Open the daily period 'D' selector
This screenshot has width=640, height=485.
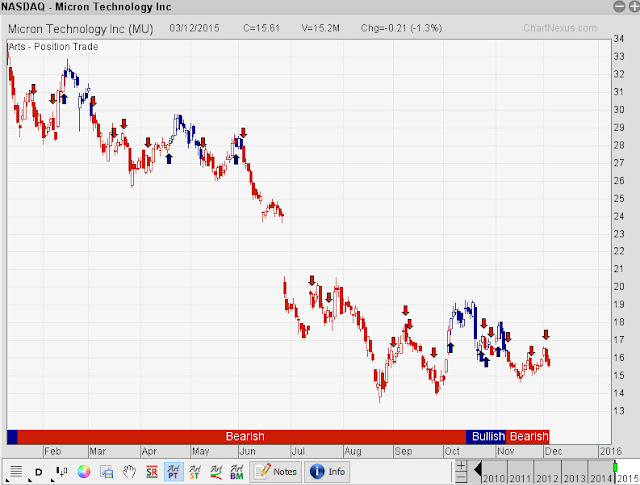pyautogui.click(x=39, y=472)
